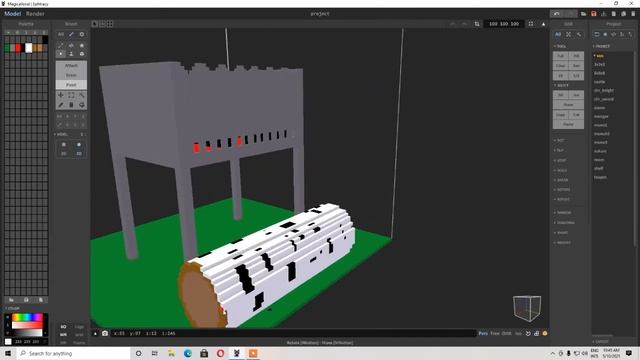
Task: Toggle the Edge display option
Action: pos(79,327)
